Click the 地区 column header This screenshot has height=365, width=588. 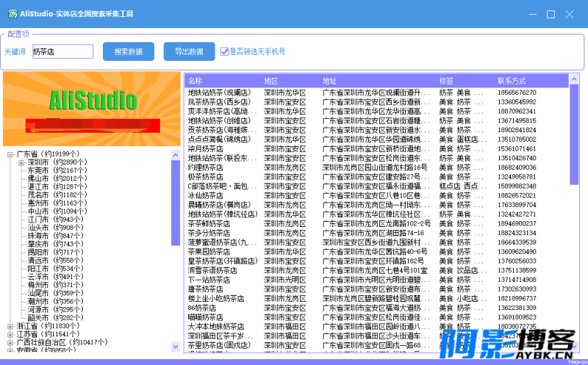290,80
